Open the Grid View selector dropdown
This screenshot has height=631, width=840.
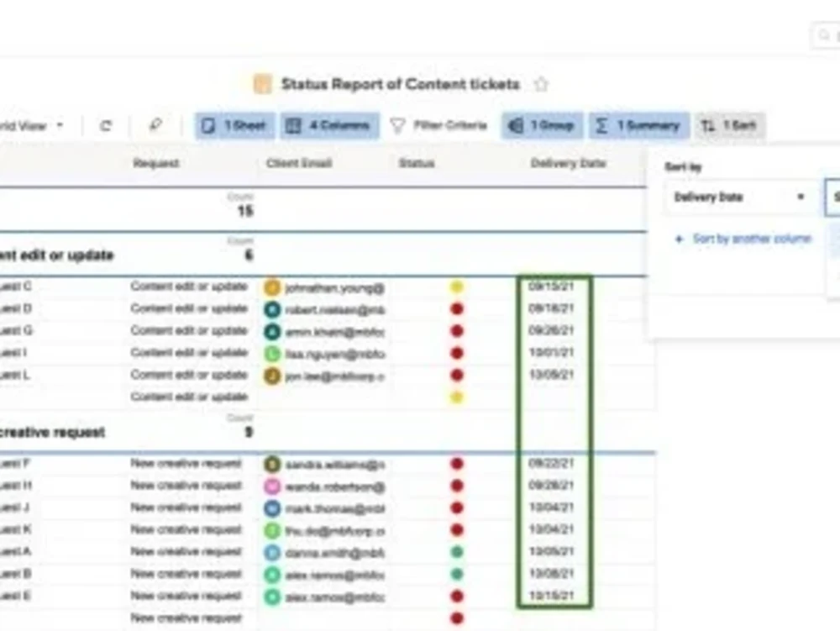60,125
